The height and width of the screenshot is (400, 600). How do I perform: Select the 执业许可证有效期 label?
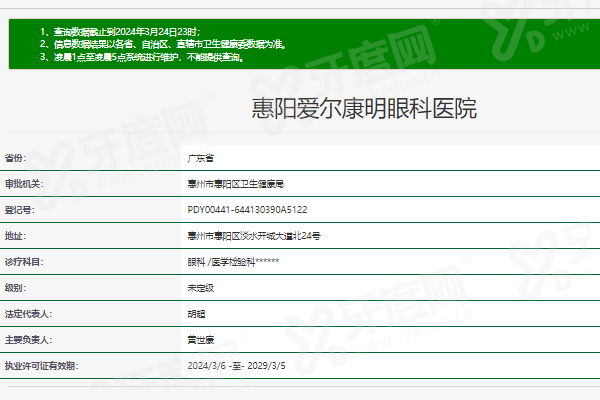[x=41, y=366]
